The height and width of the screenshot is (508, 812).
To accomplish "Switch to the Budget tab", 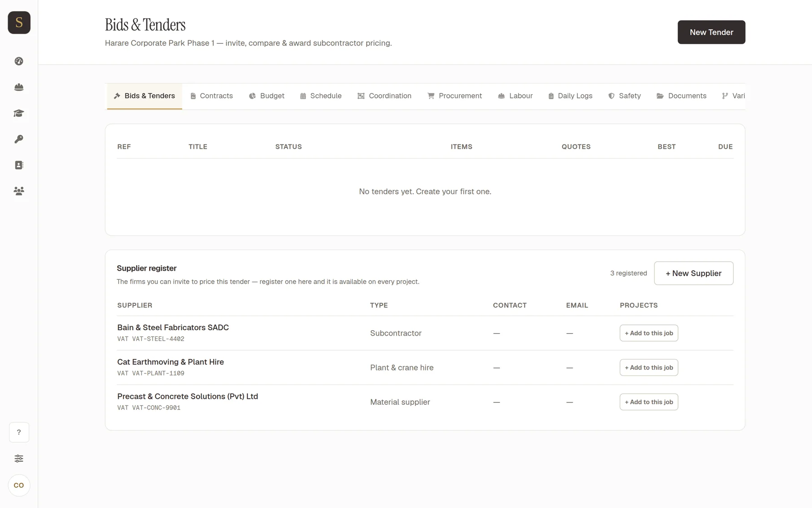I will pyautogui.click(x=267, y=96).
